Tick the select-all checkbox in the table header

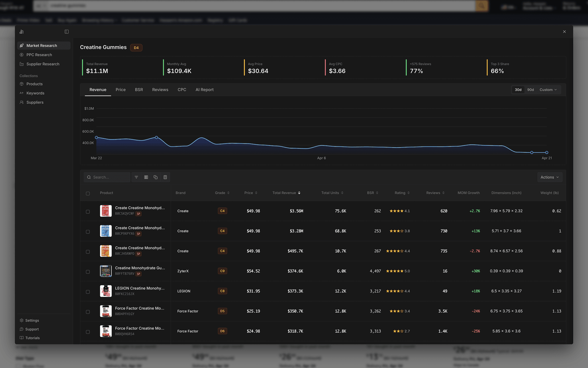pyautogui.click(x=88, y=194)
